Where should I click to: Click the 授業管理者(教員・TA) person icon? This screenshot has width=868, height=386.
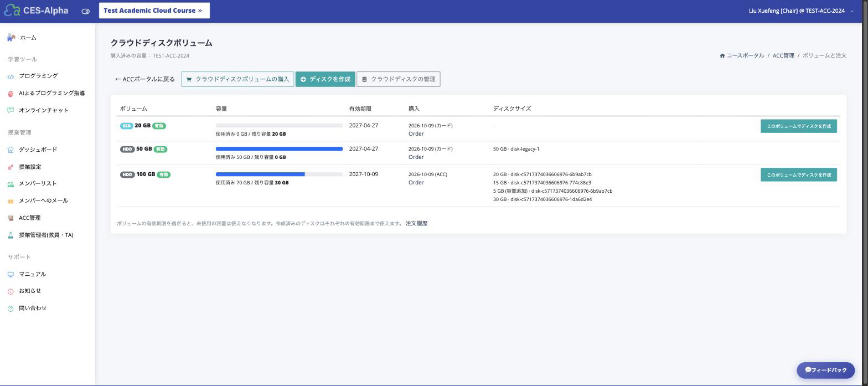click(x=11, y=235)
